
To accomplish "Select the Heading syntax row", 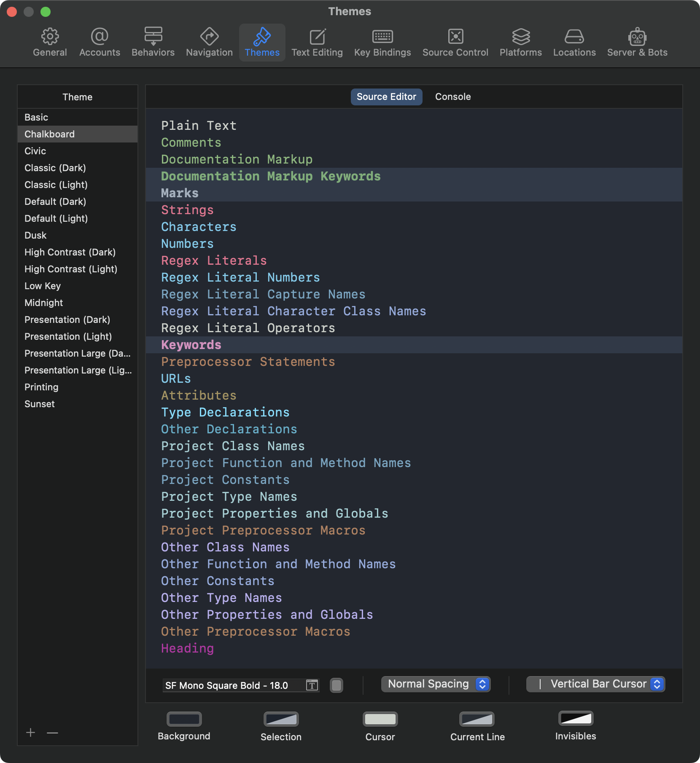I will tap(414, 648).
